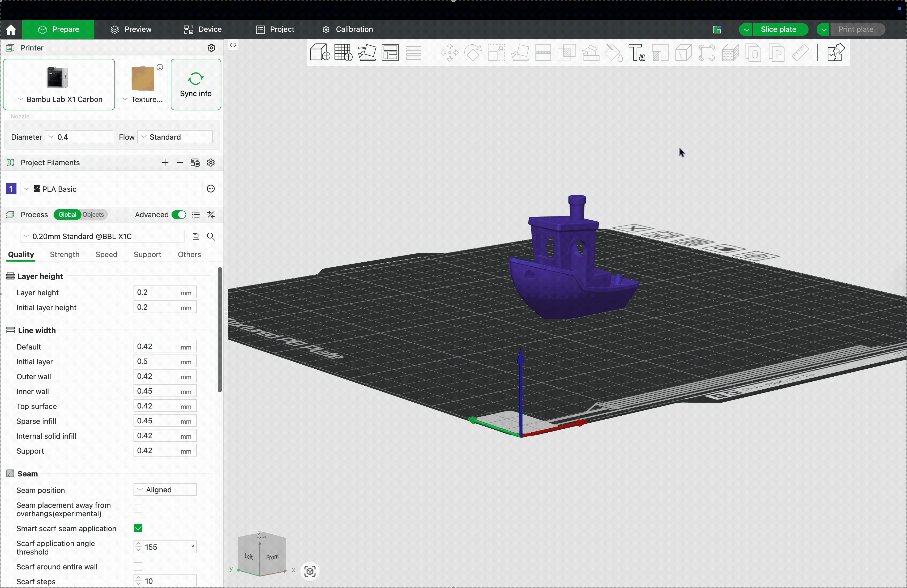Click the filament 1 color swatch
Screen dimensions: 907x588
[11, 189]
